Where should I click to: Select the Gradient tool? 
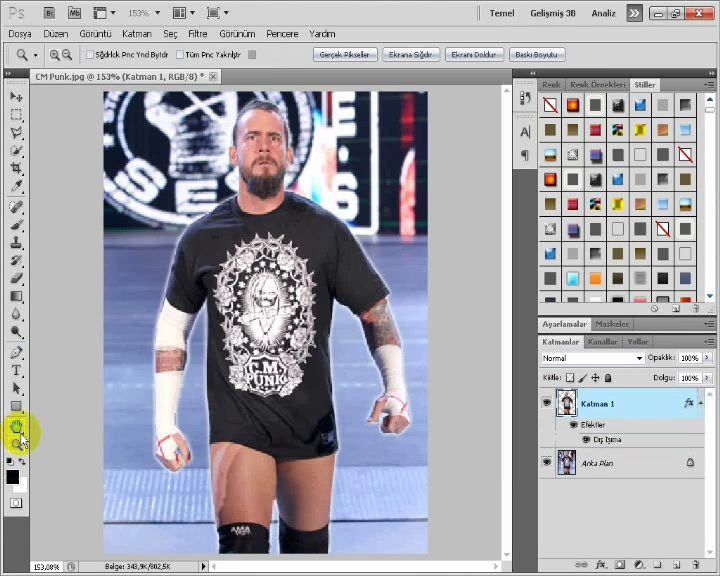coord(16,296)
